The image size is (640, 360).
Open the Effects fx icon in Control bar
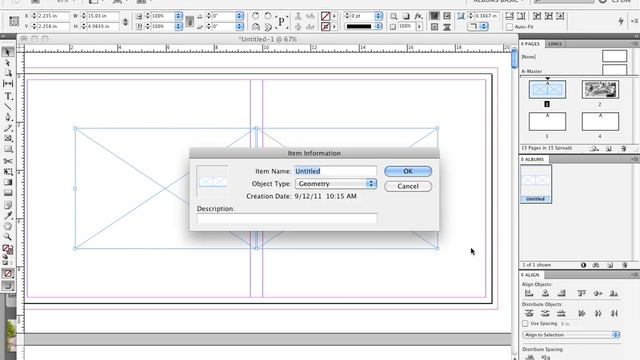(418, 16)
